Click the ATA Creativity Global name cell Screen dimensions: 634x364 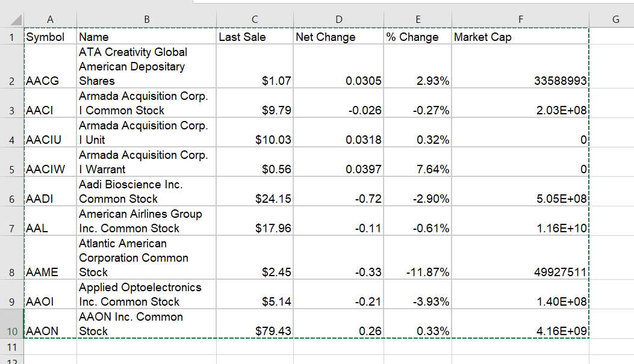point(146,66)
